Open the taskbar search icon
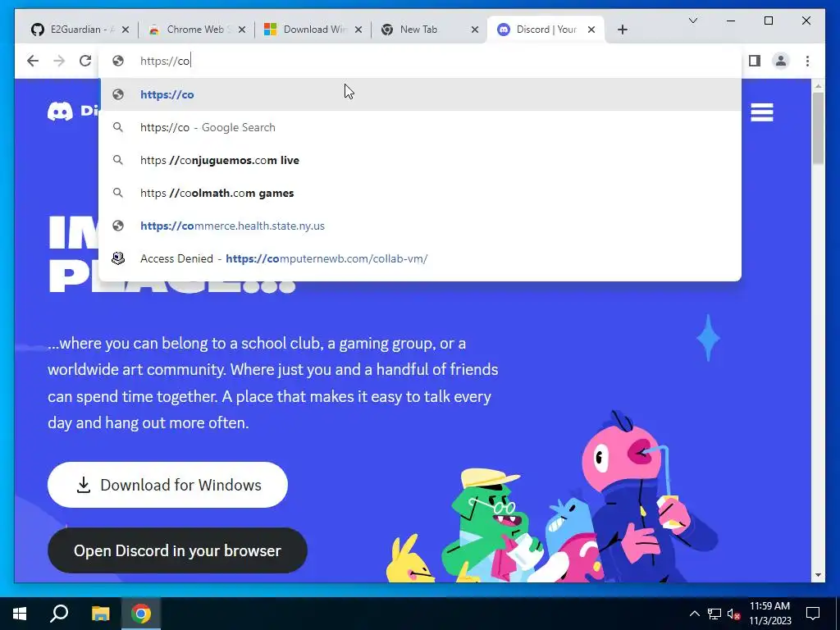Image resolution: width=840 pixels, height=630 pixels. pyautogui.click(x=59, y=614)
